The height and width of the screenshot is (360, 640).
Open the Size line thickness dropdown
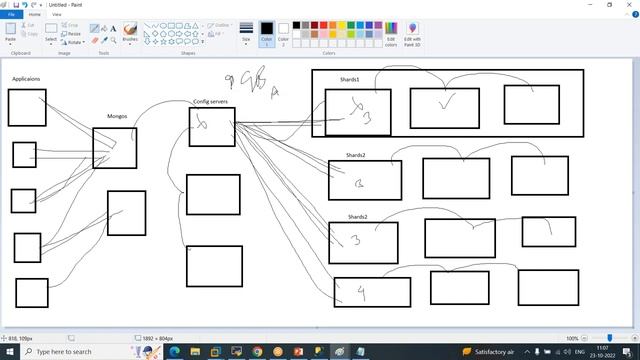tap(246, 33)
